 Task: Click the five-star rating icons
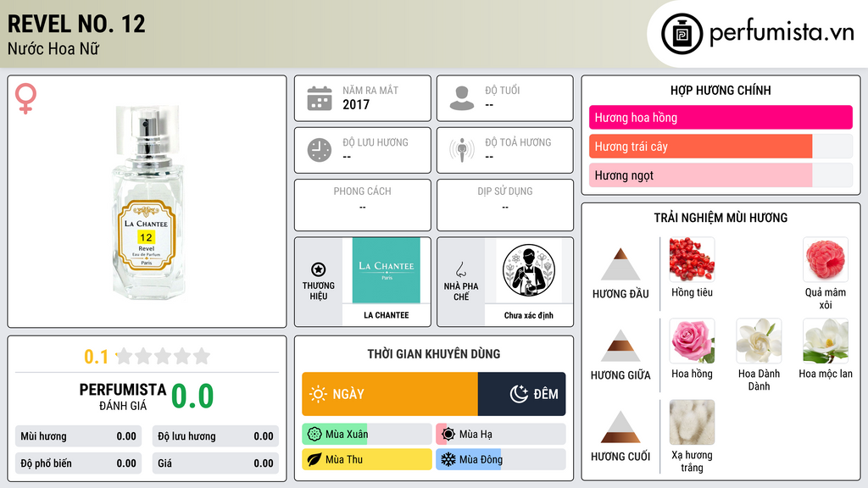[163, 356]
